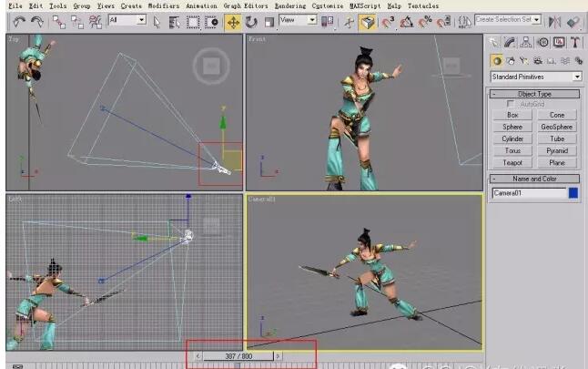
Task: Click the Undo arrow in the toolbar
Action: tap(19, 22)
